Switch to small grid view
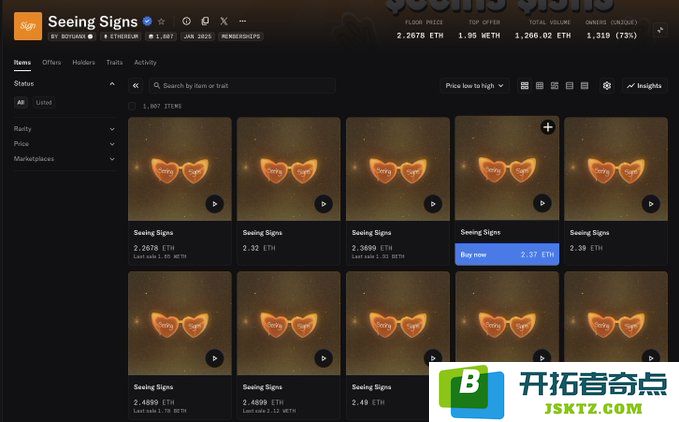Image resolution: width=679 pixels, height=422 pixels. 540,86
